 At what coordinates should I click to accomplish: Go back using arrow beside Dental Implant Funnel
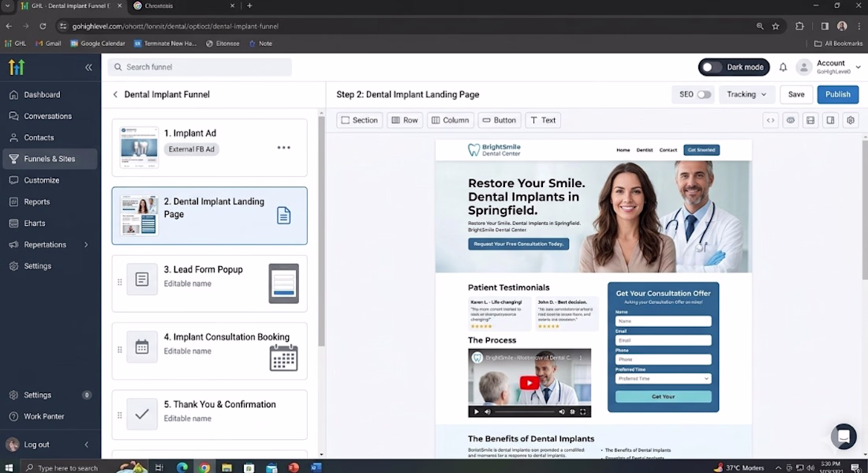[115, 95]
